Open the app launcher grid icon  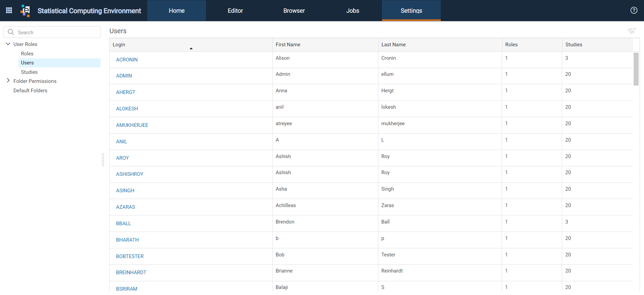coord(9,10)
